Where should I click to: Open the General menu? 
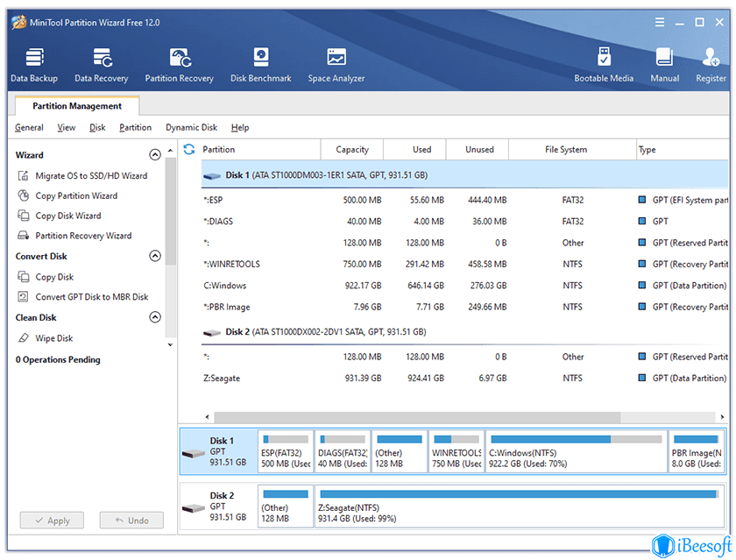(29, 127)
